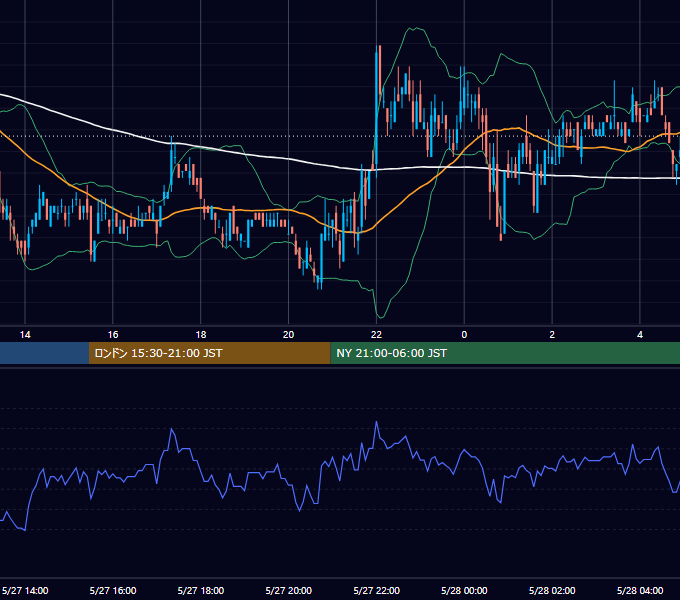Click the ロンドン 15:30-21:00 JST session bar
The width and height of the screenshot is (680, 600).
pyautogui.click(x=209, y=353)
